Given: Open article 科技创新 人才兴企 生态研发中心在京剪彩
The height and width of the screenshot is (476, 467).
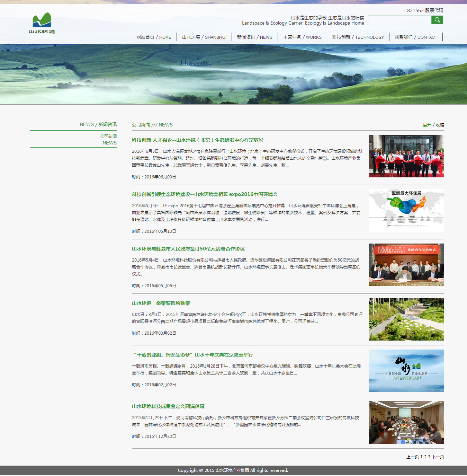Looking at the screenshot, I should click(x=198, y=140).
